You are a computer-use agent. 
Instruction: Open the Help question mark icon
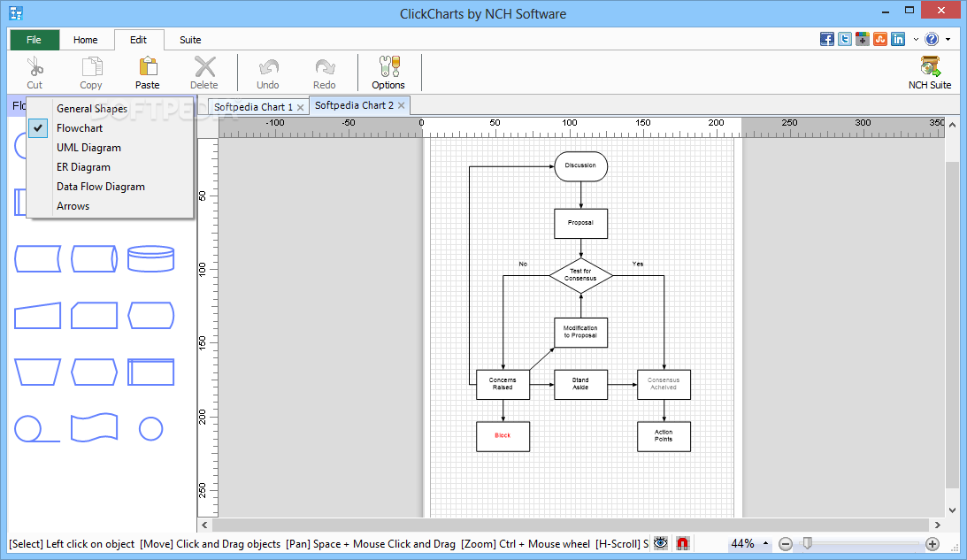point(932,39)
